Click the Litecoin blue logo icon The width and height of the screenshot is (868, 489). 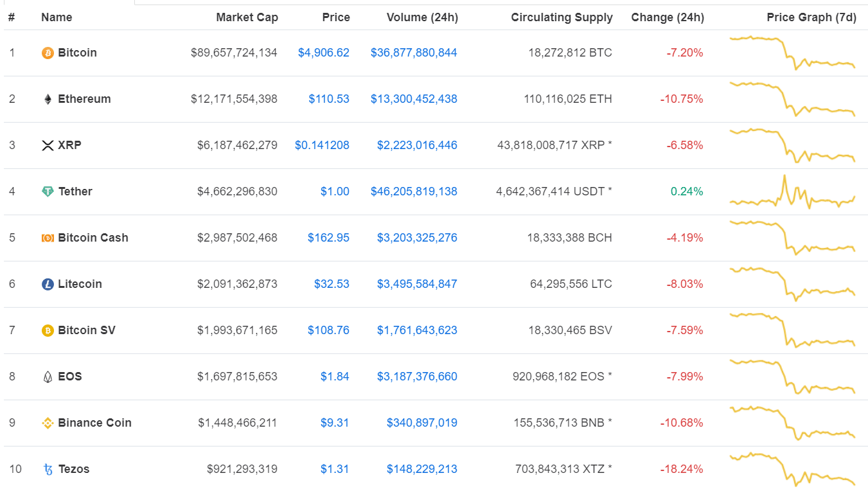[48, 284]
